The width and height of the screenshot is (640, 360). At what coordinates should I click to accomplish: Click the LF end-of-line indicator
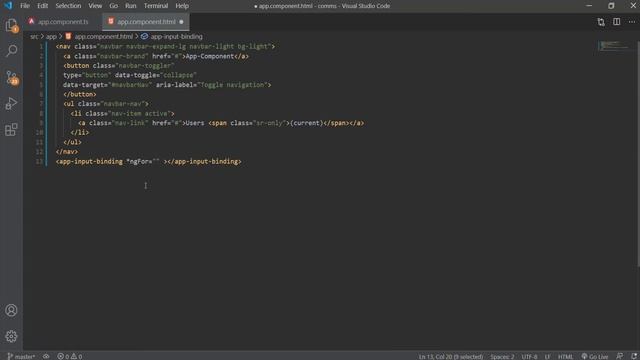(x=547, y=356)
